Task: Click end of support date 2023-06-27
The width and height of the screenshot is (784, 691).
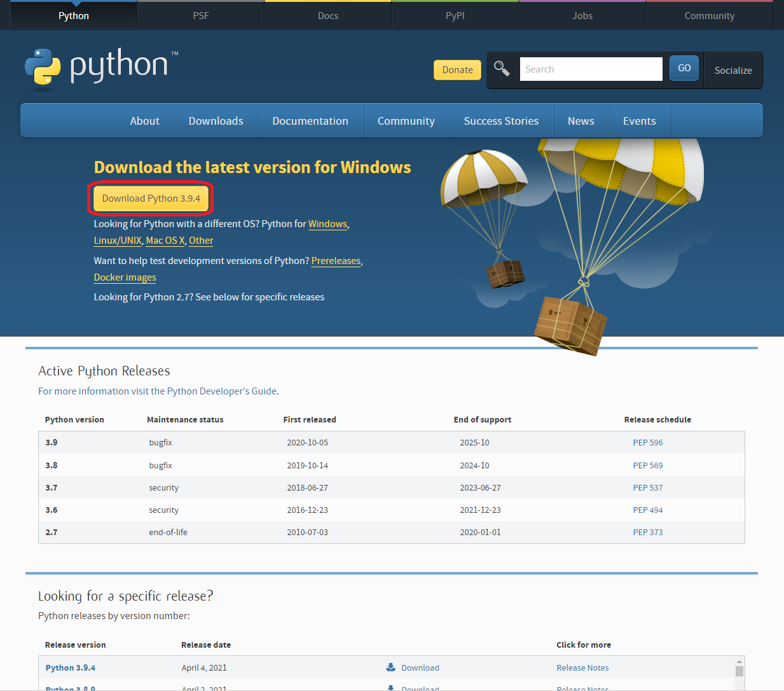Action: tap(481, 488)
